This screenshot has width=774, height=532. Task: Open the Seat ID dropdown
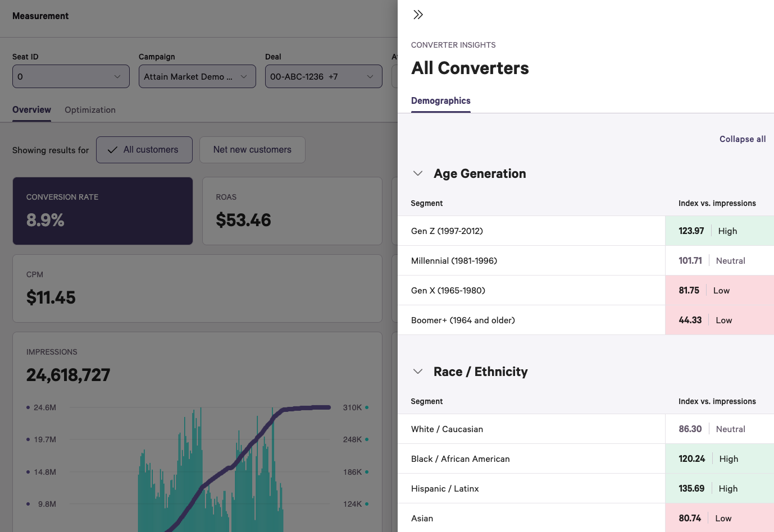pyautogui.click(x=71, y=76)
